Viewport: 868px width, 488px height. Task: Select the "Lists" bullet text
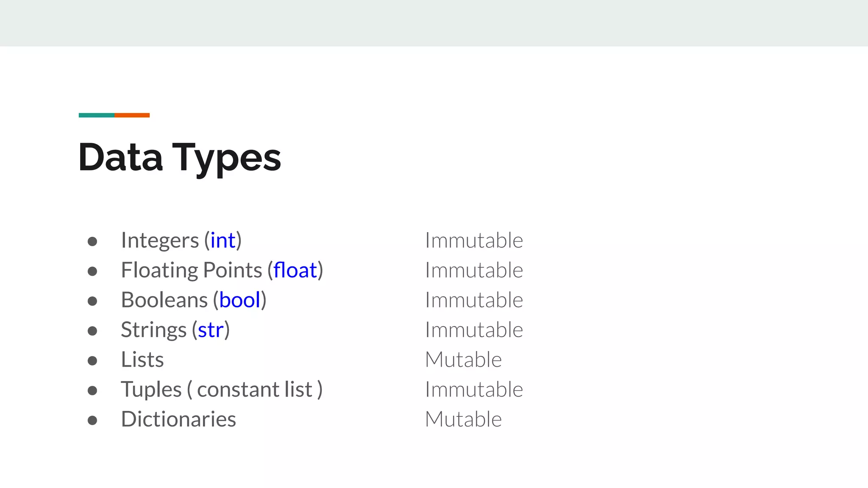[x=142, y=360]
